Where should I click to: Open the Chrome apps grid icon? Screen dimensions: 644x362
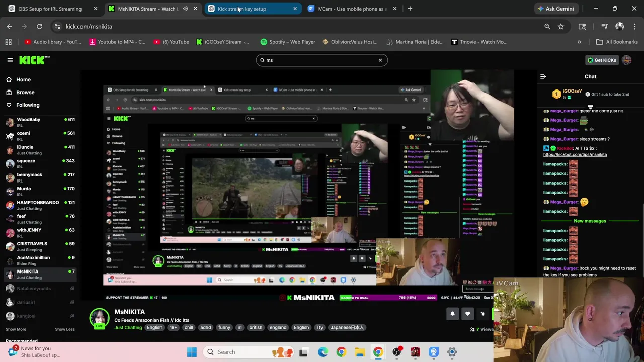click(8, 42)
